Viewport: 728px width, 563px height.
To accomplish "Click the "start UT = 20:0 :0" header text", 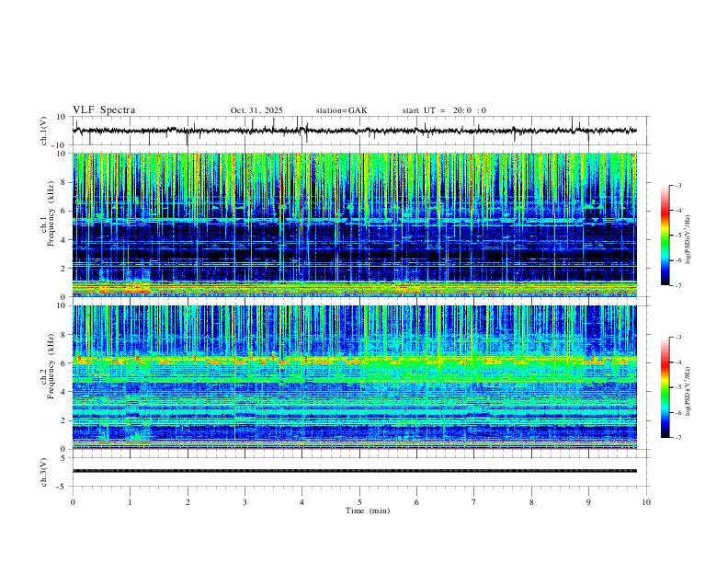I will click(x=444, y=110).
